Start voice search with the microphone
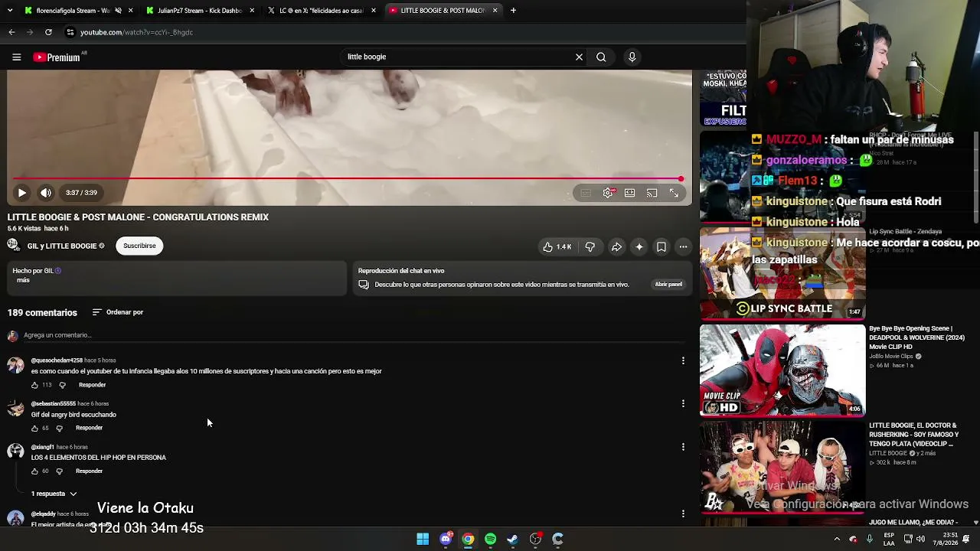The height and width of the screenshot is (551, 980). point(632,57)
